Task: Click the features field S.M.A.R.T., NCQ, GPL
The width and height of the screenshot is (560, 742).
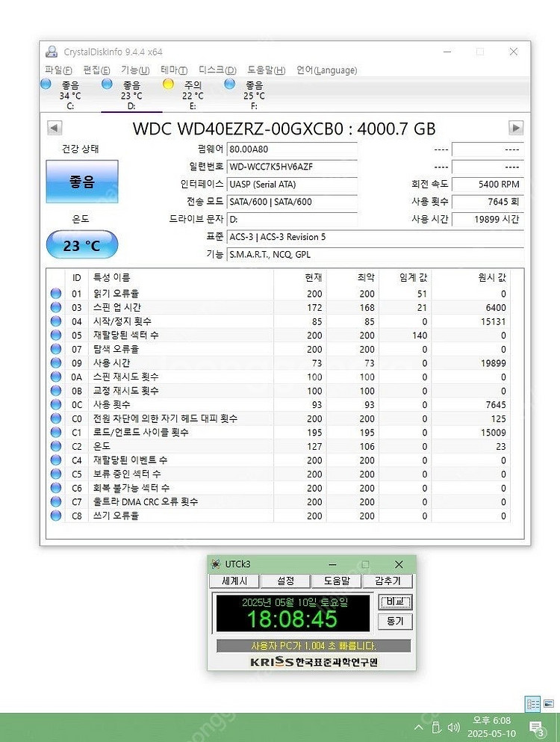Action: pyautogui.click(x=375, y=254)
